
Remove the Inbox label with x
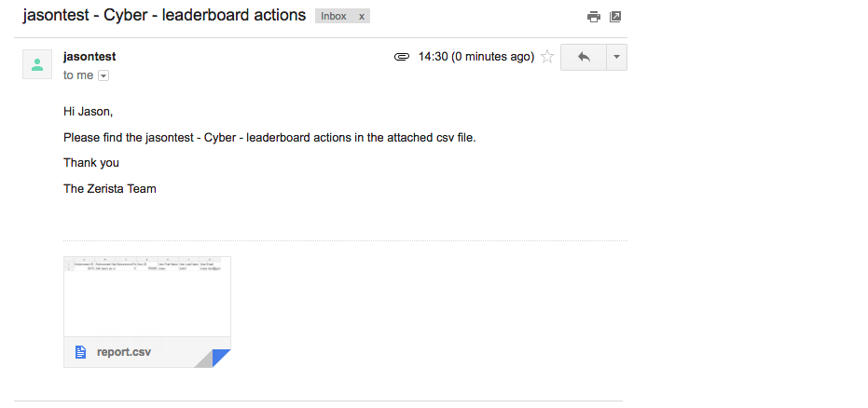click(x=362, y=16)
